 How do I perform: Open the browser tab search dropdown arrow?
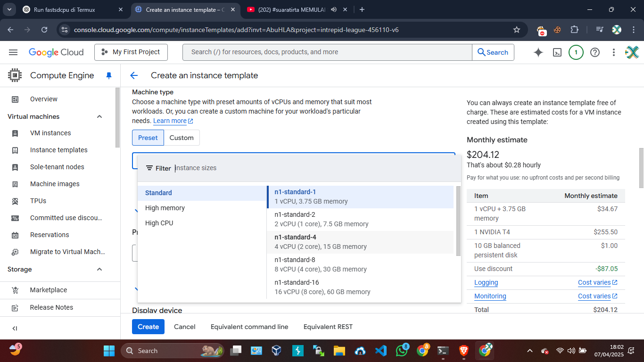coord(10,9)
